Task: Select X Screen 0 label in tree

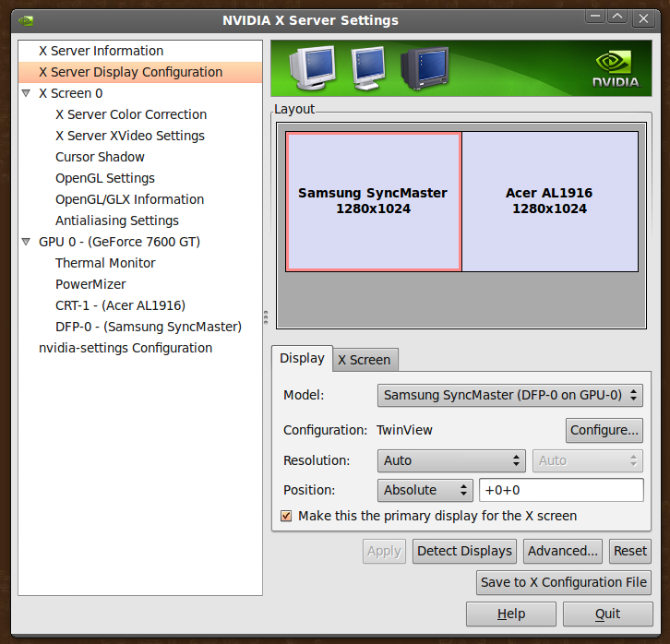Action: pyautogui.click(x=70, y=93)
